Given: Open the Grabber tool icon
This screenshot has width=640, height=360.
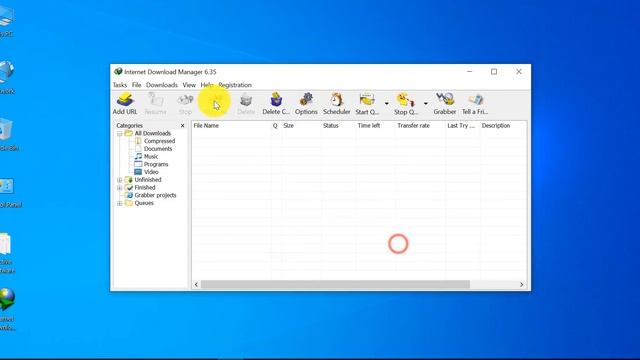Looking at the screenshot, I should [444, 104].
